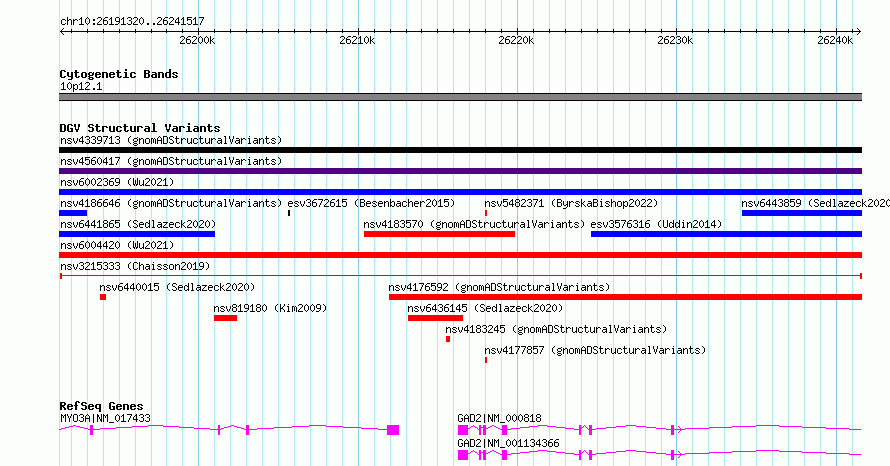
Task: Select the nsv6440015 small red block
Action: click(x=103, y=297)
